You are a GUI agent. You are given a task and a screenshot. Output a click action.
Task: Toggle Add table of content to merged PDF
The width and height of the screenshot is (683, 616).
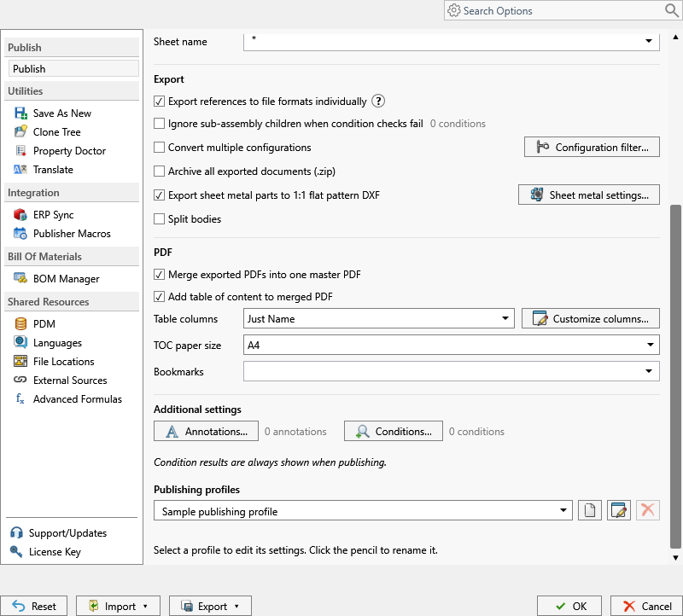(160, 297)
